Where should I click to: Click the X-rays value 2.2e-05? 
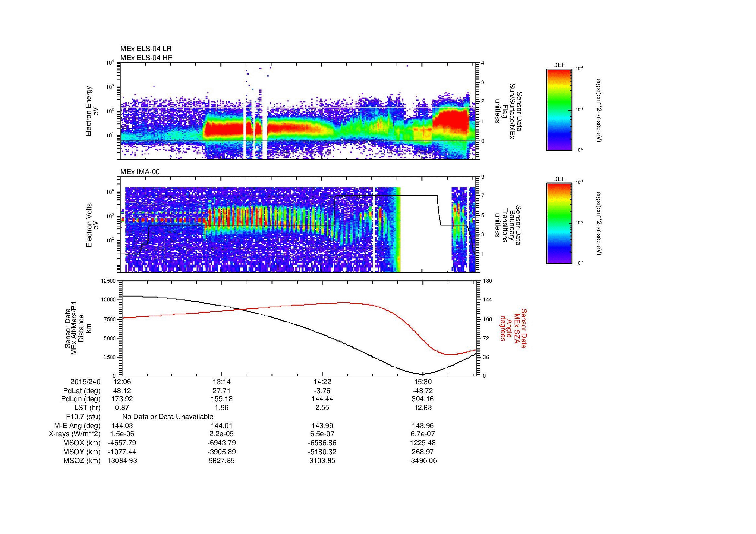coord(222,434)
